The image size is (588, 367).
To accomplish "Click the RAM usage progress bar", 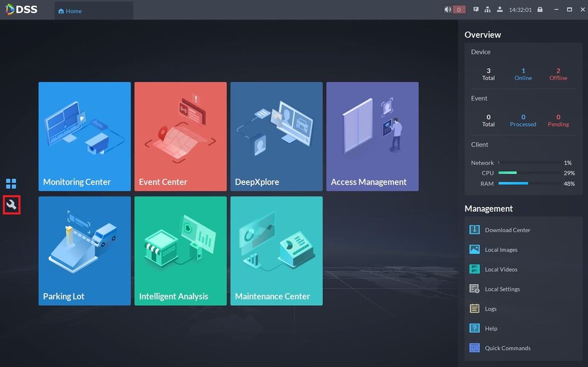I will point(529,183).
